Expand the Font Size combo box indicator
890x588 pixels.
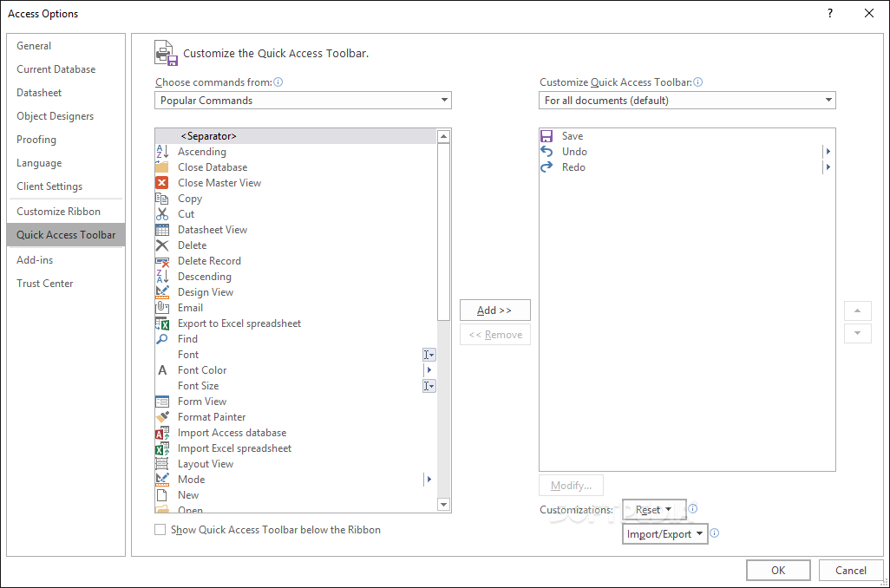point(429,386)
